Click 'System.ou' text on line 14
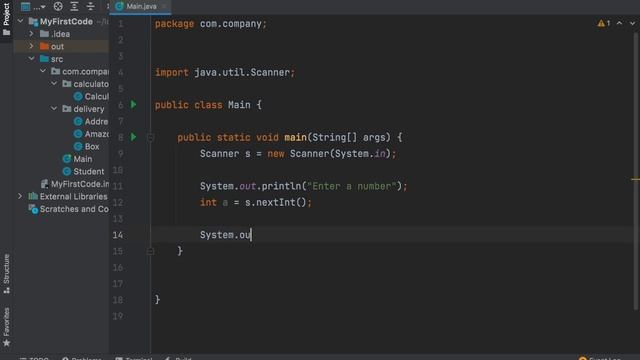The height and width of the screenshot is (360, 640). [x=225, y=235]
